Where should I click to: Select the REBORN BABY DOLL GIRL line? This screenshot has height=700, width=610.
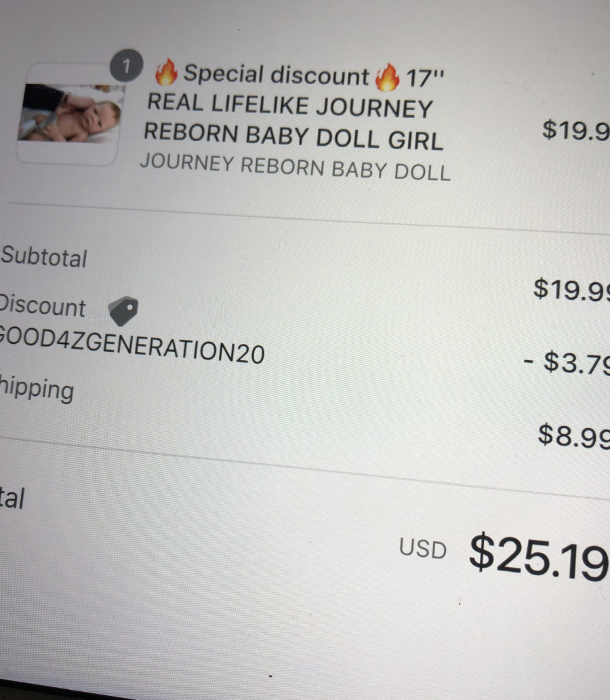click(293, 136)
